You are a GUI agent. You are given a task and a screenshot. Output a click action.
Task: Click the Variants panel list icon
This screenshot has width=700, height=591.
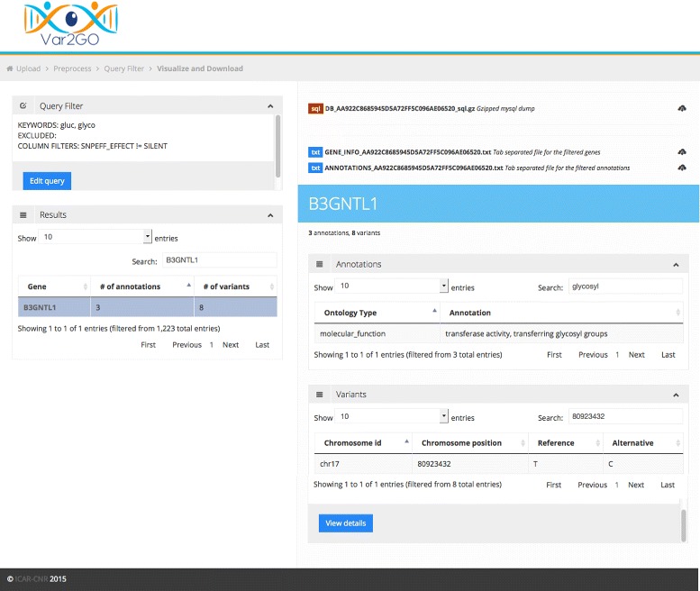319,395
